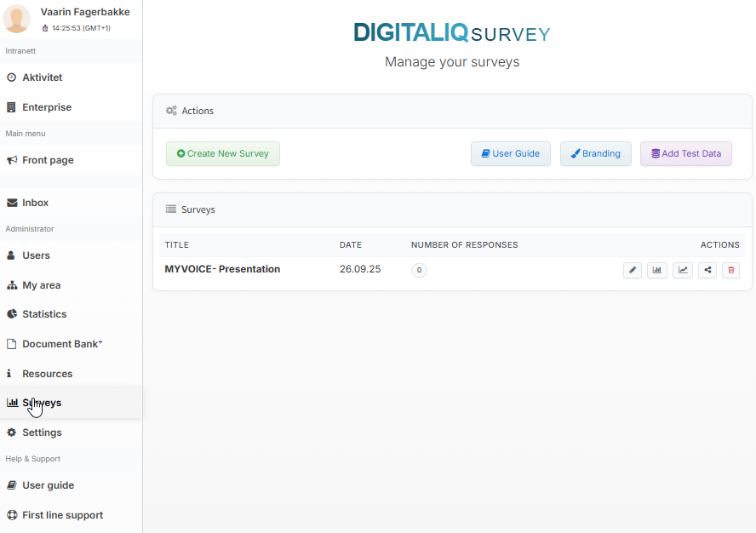
Task: Open First line support link
Action: tap(62, 515)
